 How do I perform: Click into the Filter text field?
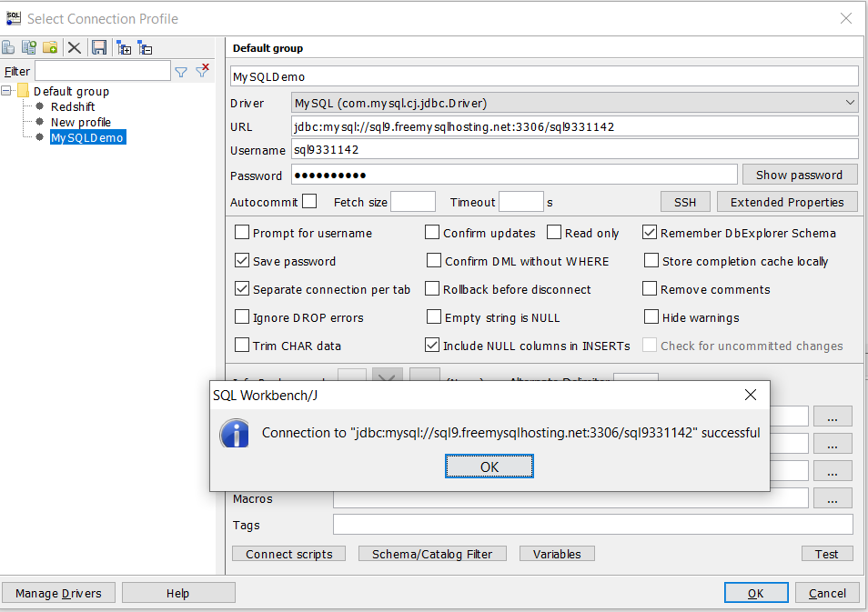tap(102, 71)
